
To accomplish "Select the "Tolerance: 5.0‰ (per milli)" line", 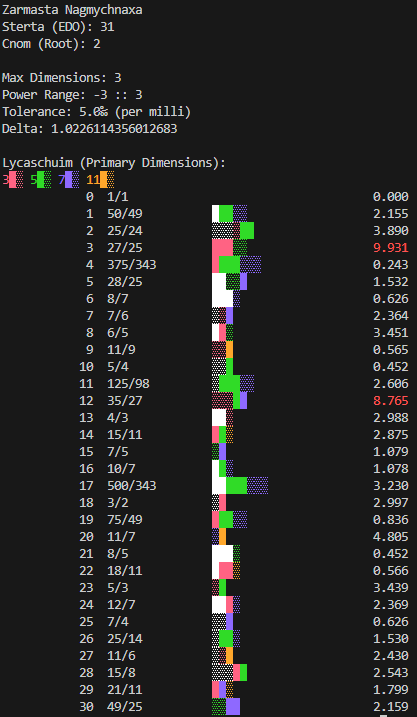I will tap(96, 112).
